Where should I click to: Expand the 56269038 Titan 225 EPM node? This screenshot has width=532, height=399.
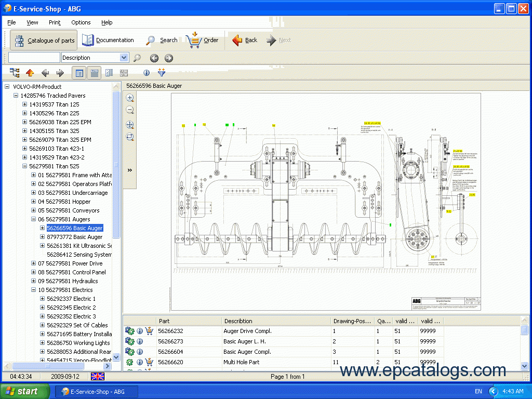click(x=24, y=122)
